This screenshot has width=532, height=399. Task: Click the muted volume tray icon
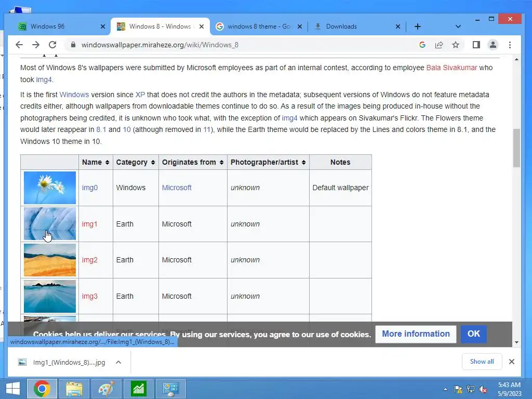pos(483,389)
